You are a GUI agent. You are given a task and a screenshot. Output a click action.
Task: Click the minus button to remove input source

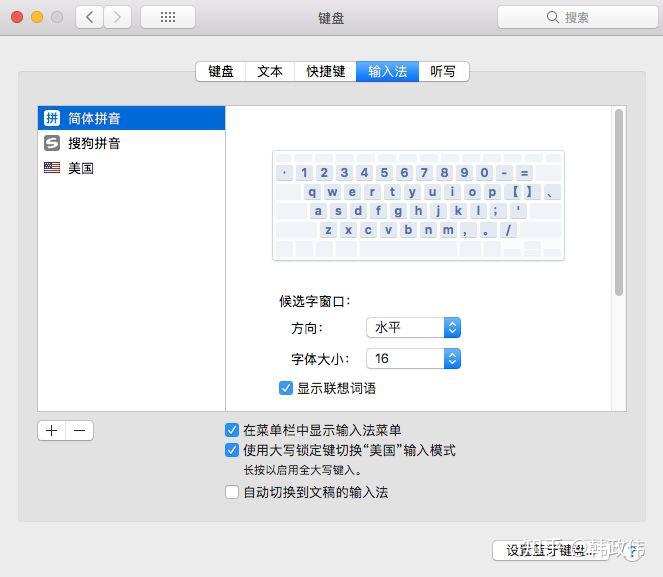coord(79,431)
